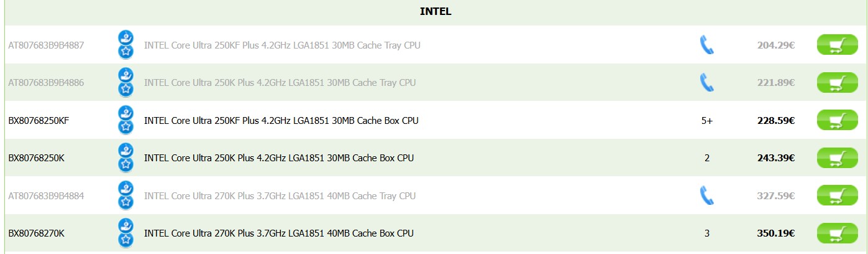Add Core Ultra 270K Tray CPU to cart
Viewport: 868px width, 254px height.
pyautogui.click(x=836, y=195)
